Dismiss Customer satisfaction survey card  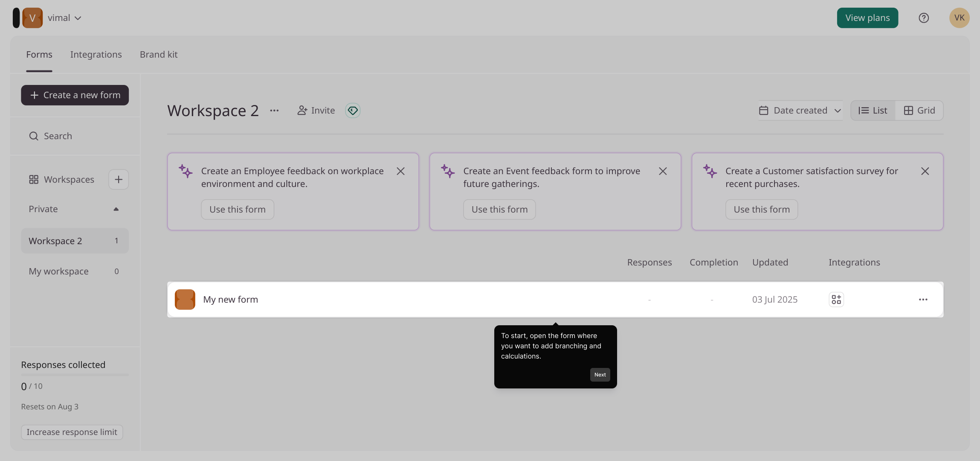point(925,171)
